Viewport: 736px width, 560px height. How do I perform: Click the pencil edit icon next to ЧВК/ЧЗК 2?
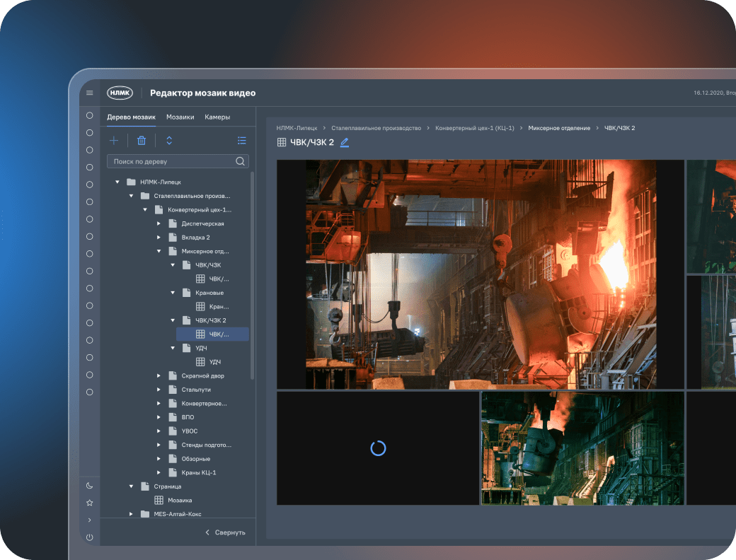[x=345, y=143]
